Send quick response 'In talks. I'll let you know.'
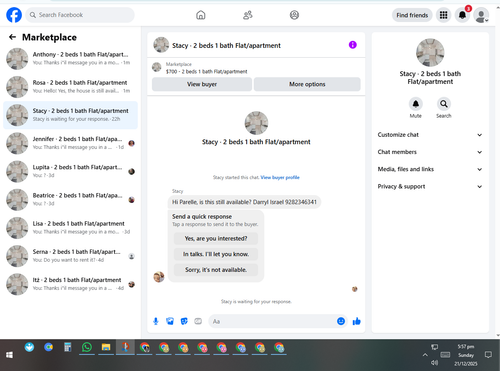 (x=216, y=254)
